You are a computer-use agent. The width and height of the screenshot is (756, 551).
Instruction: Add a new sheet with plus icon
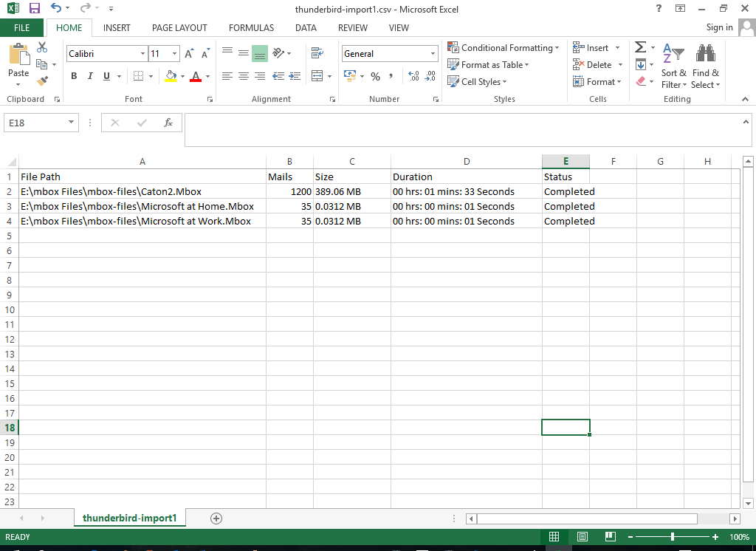[x=216, y=519]
